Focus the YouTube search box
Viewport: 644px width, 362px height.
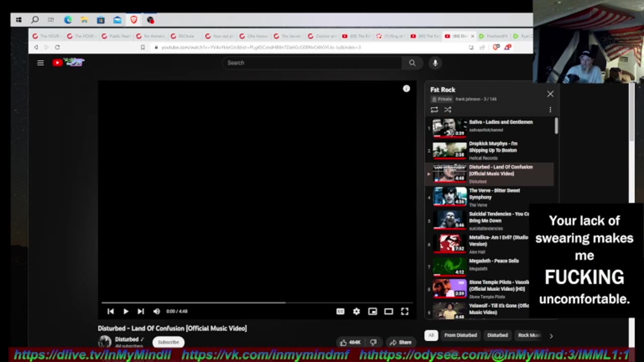[312, 63]
